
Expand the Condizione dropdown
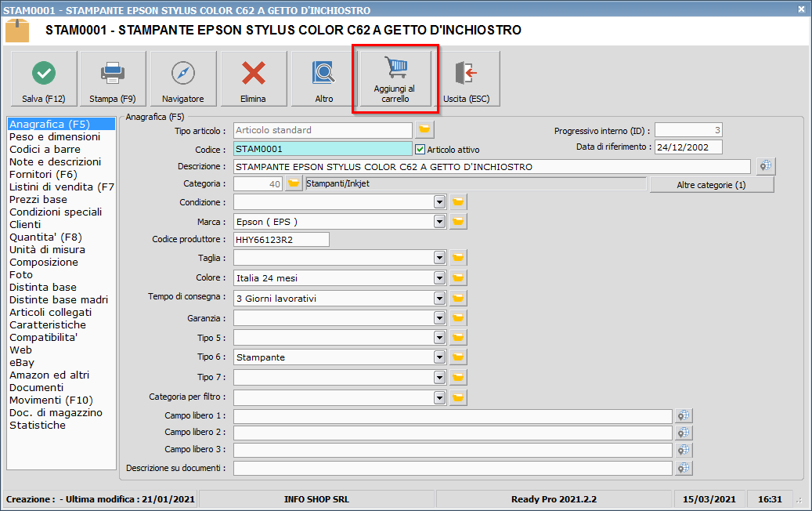pos(439,201)
